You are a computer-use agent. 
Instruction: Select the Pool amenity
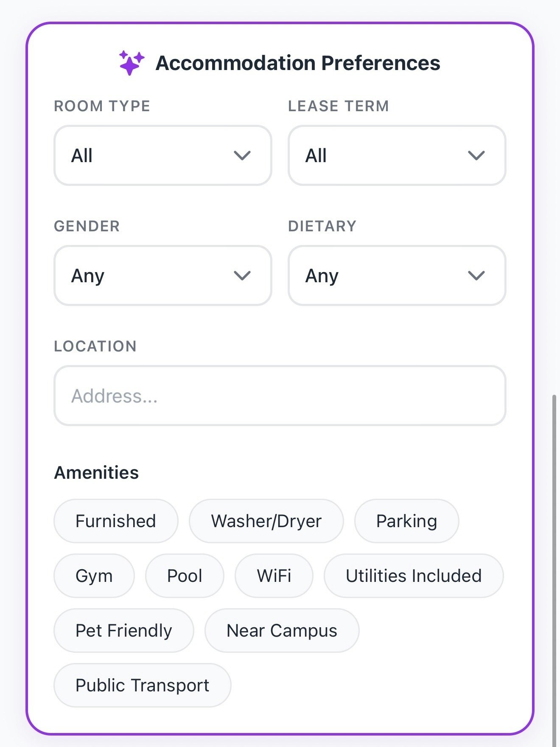coord(185,576)
